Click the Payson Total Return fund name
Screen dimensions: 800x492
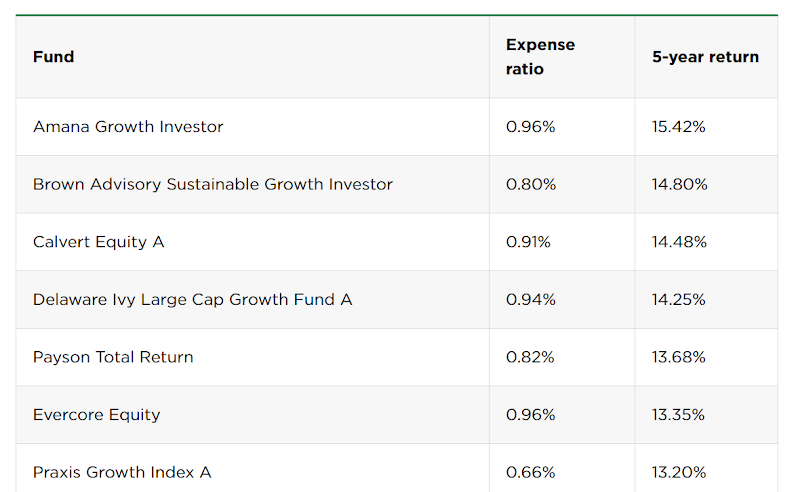coord(113,357)
